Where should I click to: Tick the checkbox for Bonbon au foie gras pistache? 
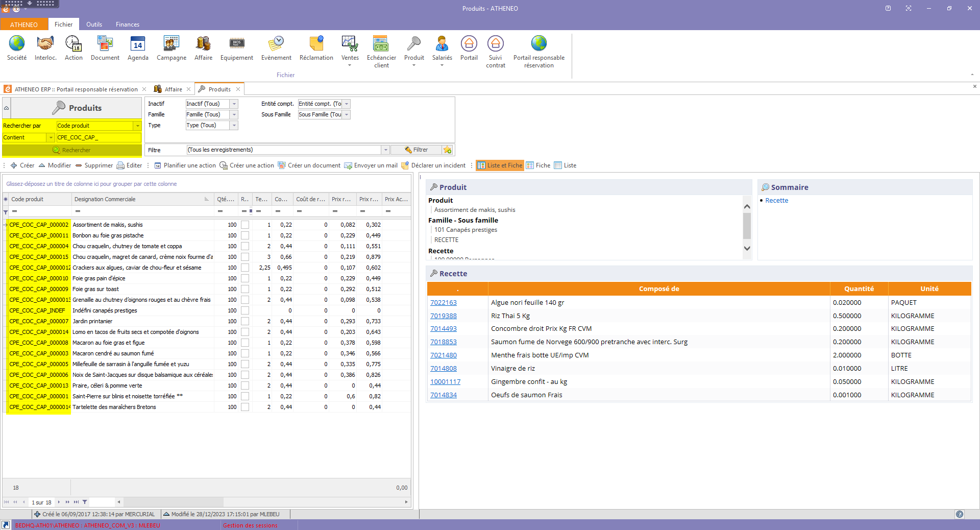coord(245,235)
